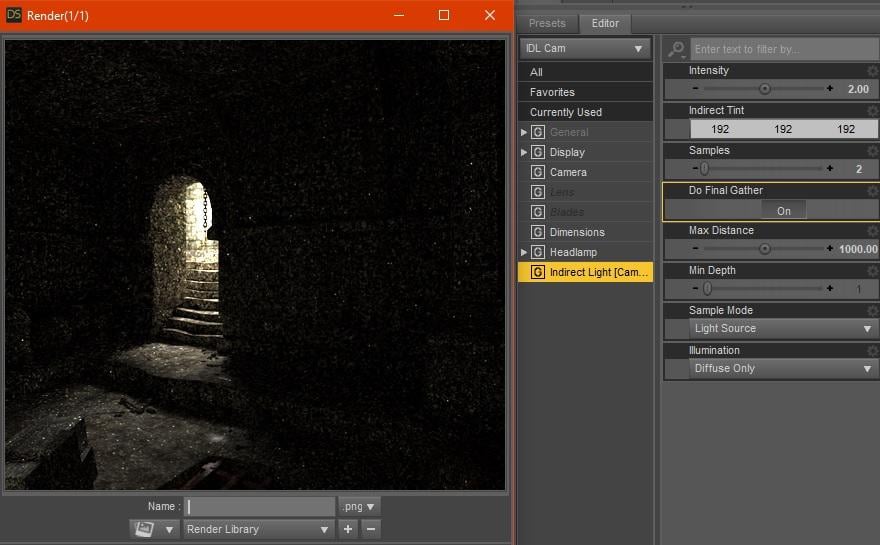The height and width of the screenshot is (545, 880).
Task: Click the G icon beside General
Action: pyautogui.click(x=538, y=132)
